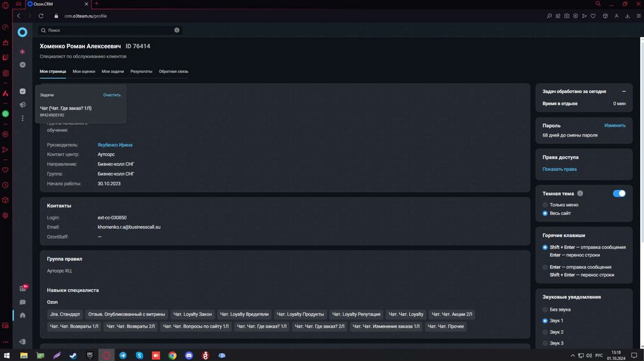
Task: Go to home icon in CRM sidebar
Action: [x=23, y=316]
